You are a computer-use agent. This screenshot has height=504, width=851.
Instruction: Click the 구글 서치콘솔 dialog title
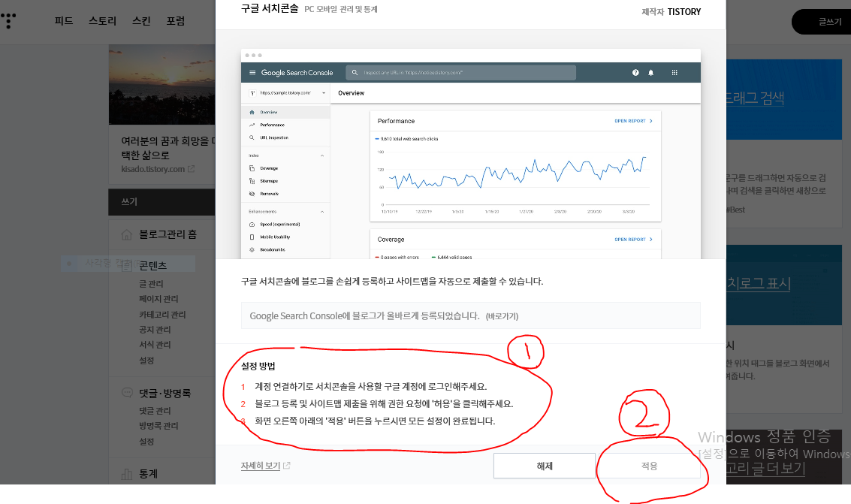[270, 9]
